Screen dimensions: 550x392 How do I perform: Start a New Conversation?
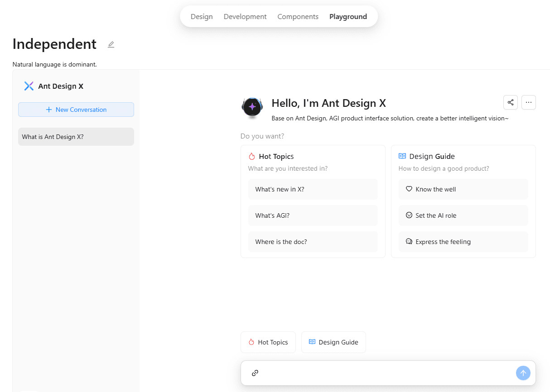point(76,110)
